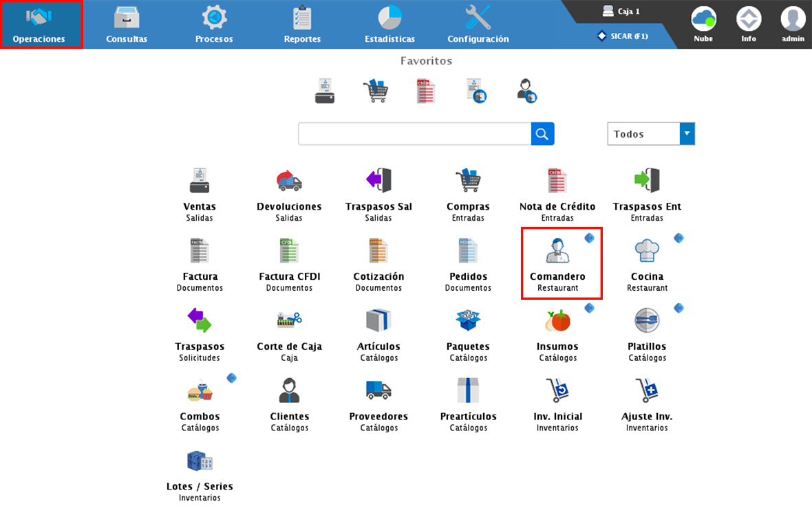Click into the module search field
Screen dimensions: 812x517
click(414, 134)
